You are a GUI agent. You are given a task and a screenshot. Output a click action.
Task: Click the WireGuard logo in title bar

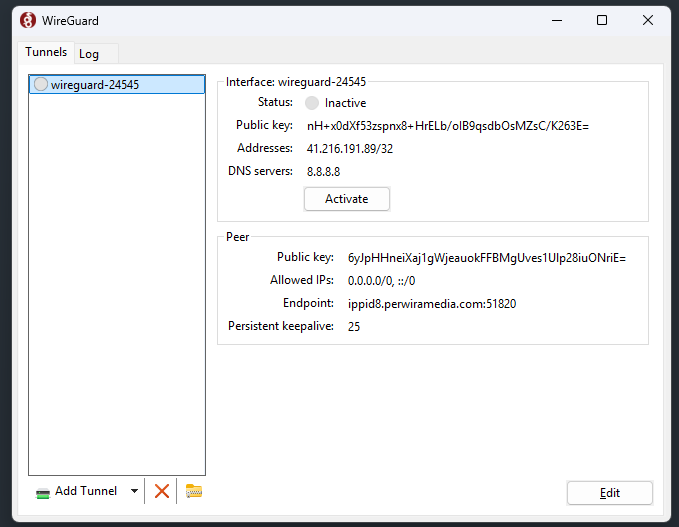28,20
